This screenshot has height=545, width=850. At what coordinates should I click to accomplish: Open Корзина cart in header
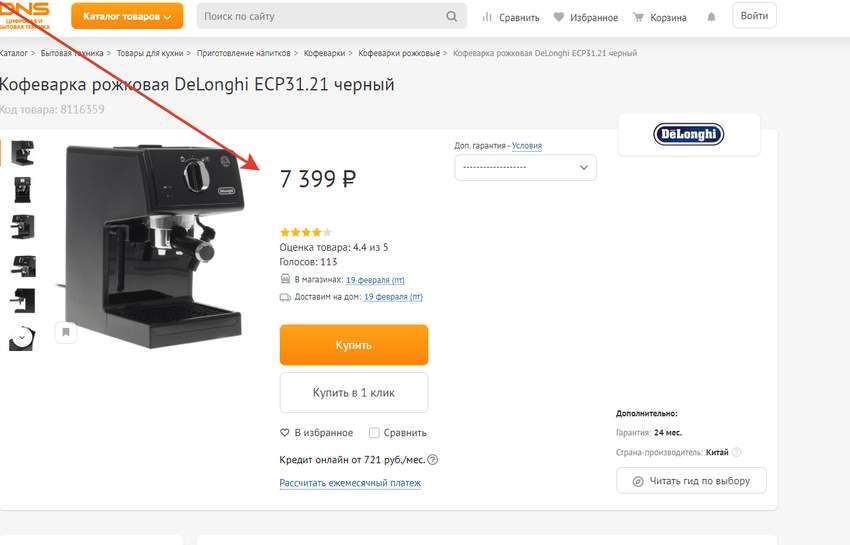[x=660, y=17]
